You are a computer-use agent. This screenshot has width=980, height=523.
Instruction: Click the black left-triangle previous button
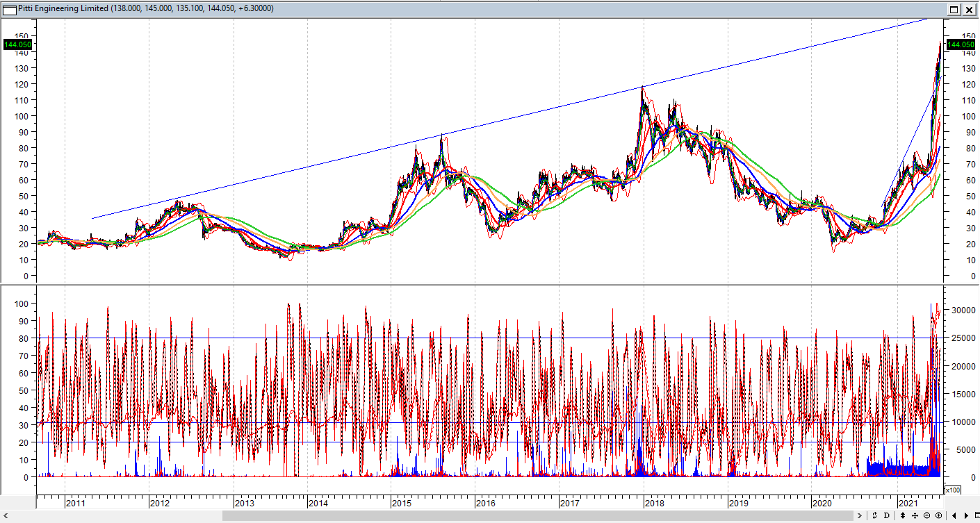(954, 515)
